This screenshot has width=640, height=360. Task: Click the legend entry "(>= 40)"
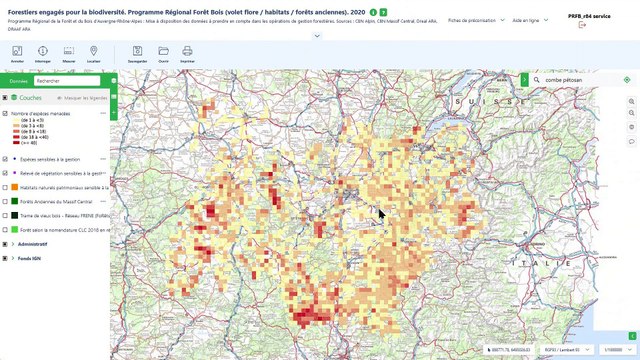(29, 143)
